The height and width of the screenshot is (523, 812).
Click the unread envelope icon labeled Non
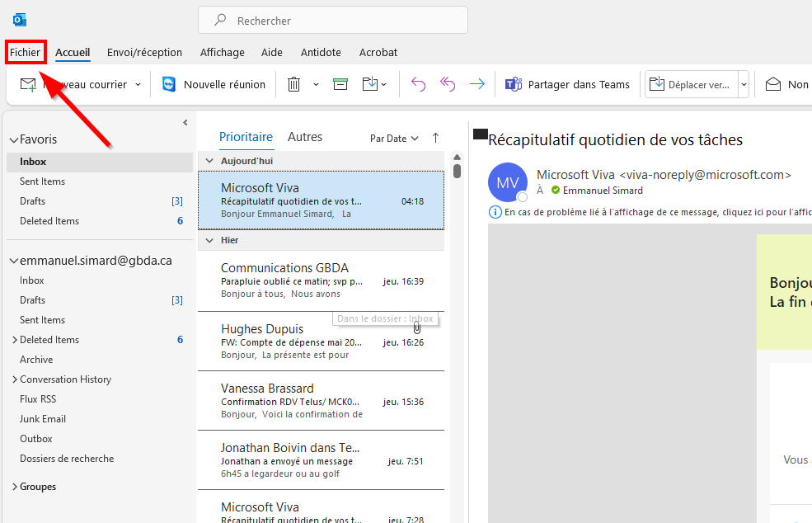click(773, 84)
